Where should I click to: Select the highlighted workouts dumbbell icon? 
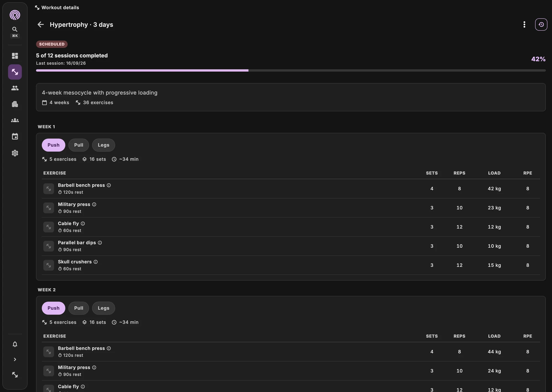point(15,72)
